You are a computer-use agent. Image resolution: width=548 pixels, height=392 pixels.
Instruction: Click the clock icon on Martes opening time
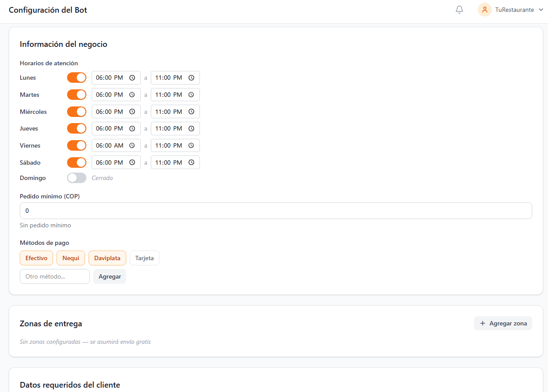(132, 95)
